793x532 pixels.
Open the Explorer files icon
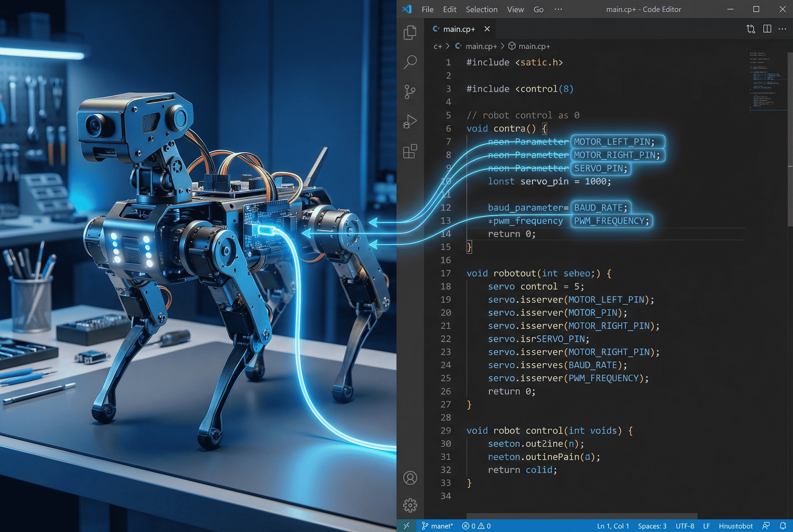(x=410, y=33)
